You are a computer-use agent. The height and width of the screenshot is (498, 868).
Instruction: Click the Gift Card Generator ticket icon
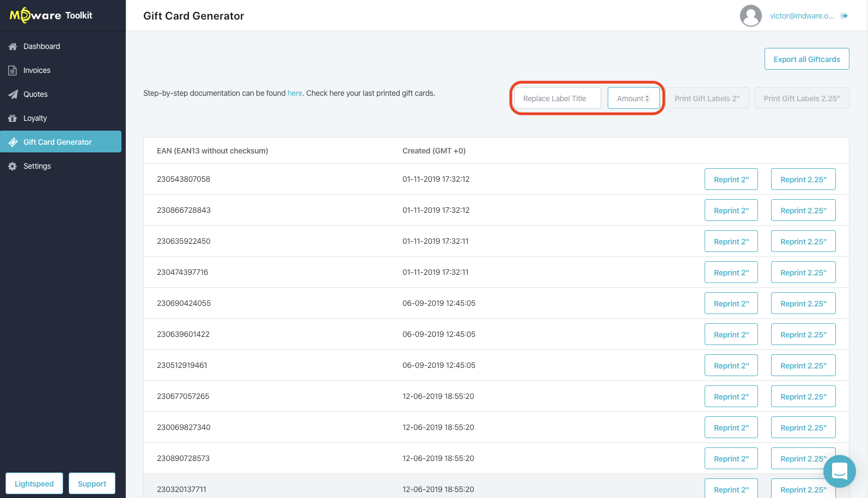[13, 143]
